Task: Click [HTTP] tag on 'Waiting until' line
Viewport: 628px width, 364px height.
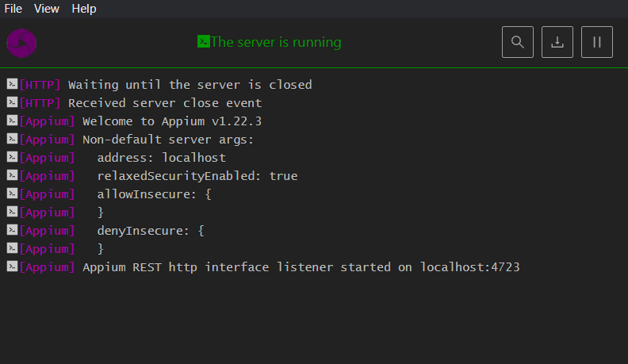Action: pos(40,85)
